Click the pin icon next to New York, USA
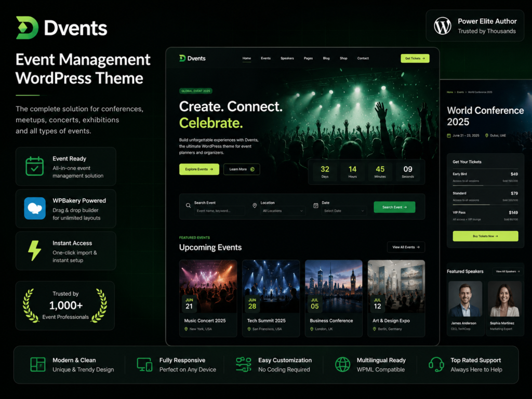 186,329
